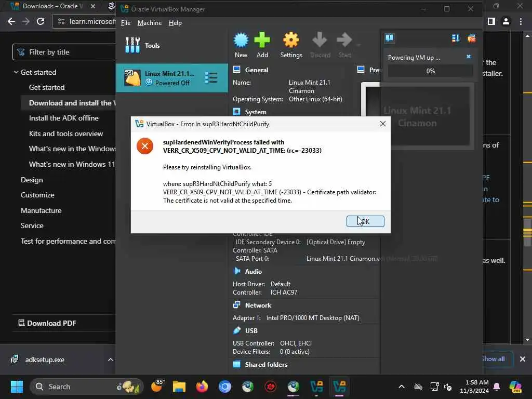Click the Add machine green plus icon
532x399 pixels.
coord(262,40)
